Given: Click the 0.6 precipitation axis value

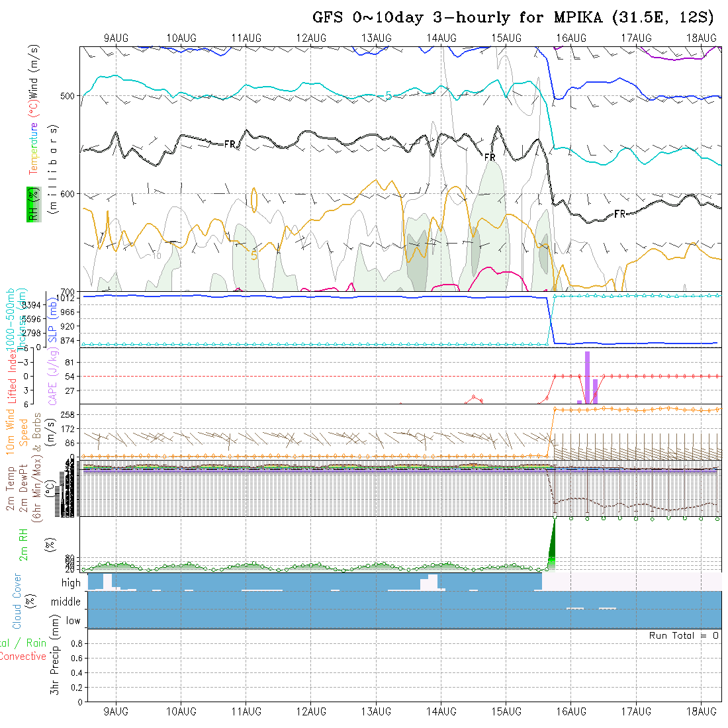Looking at the screenshot, I should (77, 659).
